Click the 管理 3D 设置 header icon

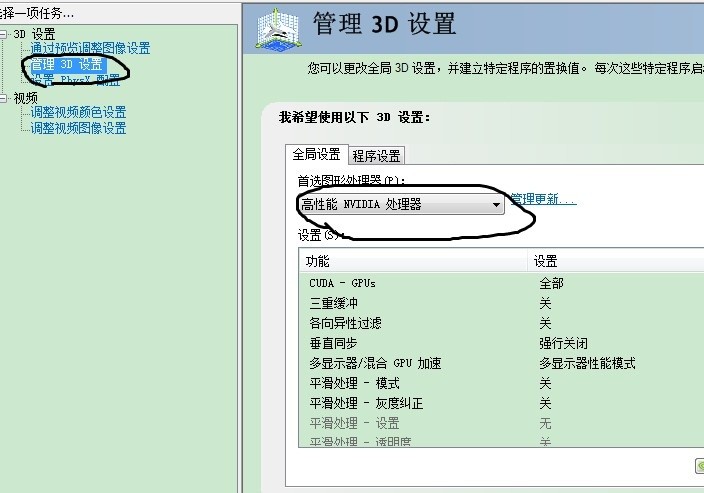pyautogui.click(x=278, y=28)
